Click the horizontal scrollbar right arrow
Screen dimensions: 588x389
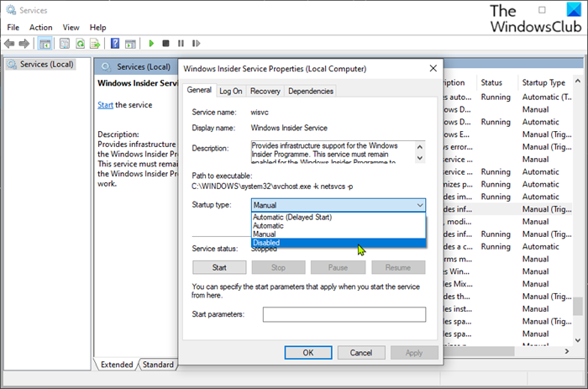pos(567,351)
